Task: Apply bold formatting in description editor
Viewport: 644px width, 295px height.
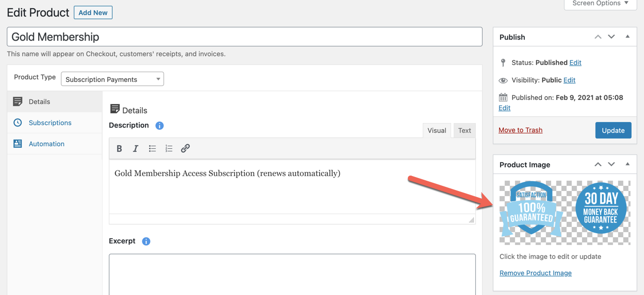Action: [x=119, y=148]
